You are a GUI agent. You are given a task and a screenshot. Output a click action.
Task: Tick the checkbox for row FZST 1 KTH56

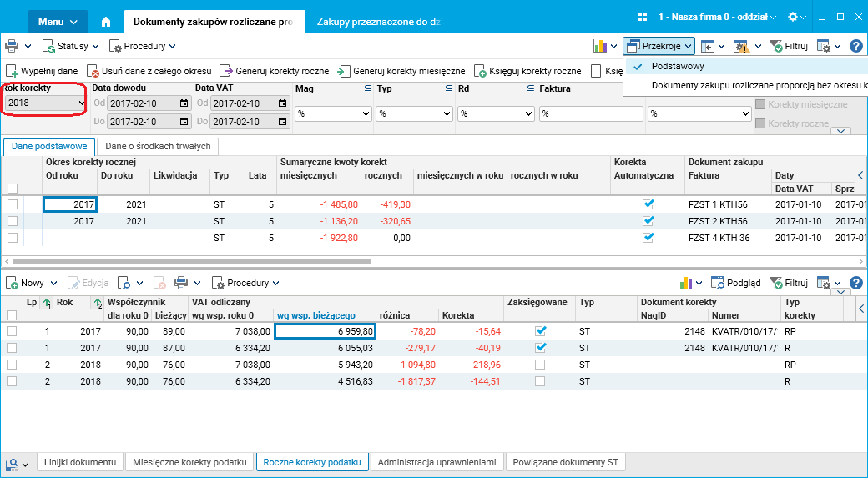coord(13,204)
